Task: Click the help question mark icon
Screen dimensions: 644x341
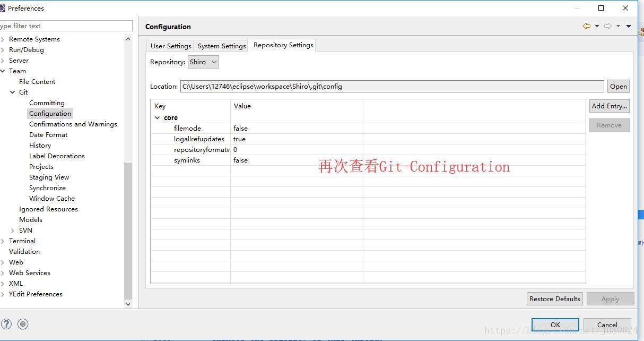Action: tap(6, 324)
